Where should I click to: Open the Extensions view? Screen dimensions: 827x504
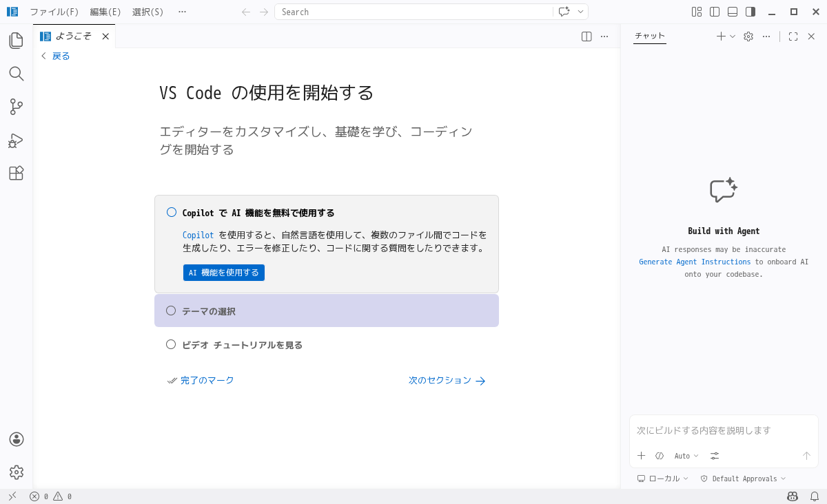click(x=17, y=173)
